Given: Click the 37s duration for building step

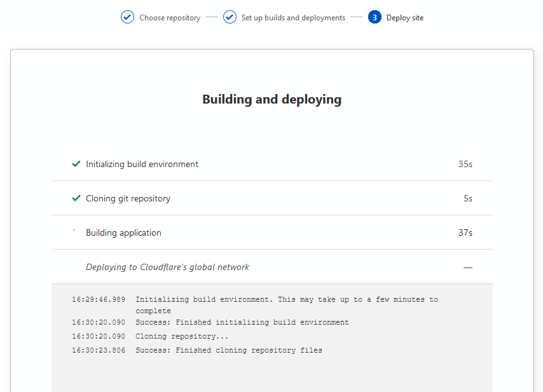Looking at the screenshot, I should [x=465, y=233].
